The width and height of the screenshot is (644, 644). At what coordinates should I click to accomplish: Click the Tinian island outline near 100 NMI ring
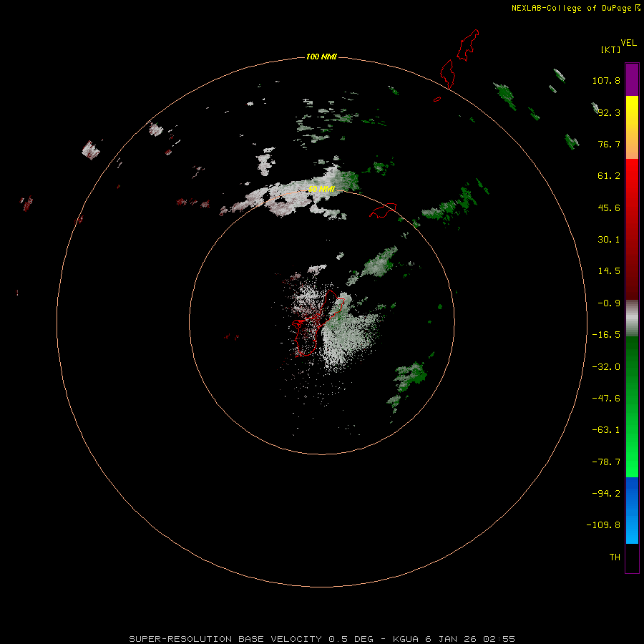(x=447, y=74)
